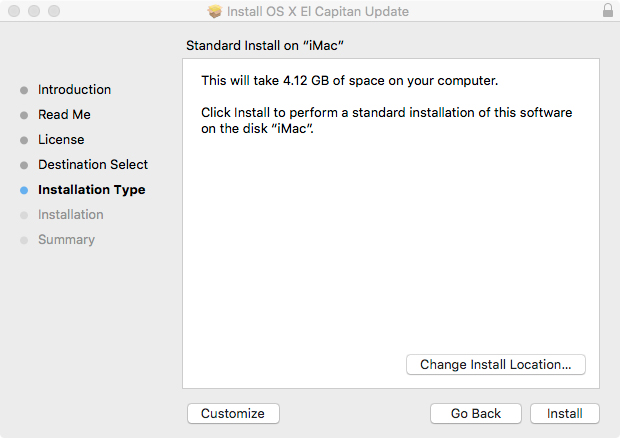The image size is (620, 438).
Task: Click the window zoom button
Action: click(x=53, y=11)
